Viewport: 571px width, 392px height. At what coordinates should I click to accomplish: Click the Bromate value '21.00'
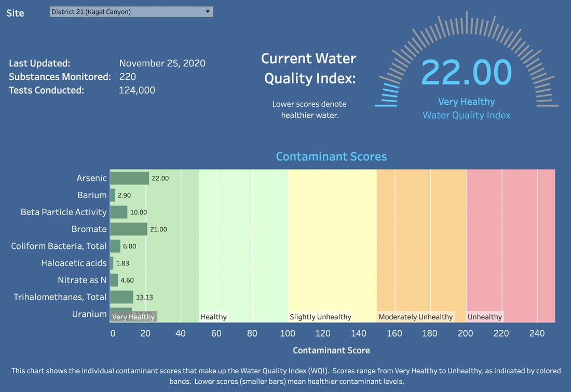pyautogui.click(x=158, y=229)
